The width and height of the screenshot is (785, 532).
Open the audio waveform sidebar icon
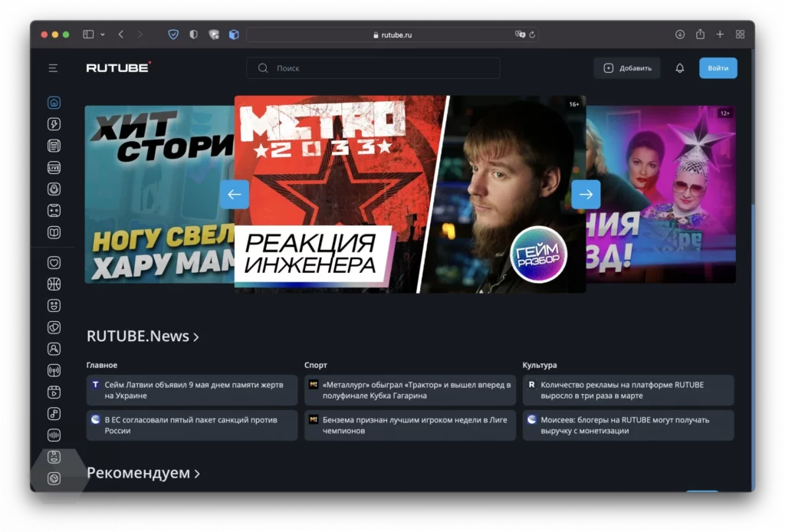54,435
